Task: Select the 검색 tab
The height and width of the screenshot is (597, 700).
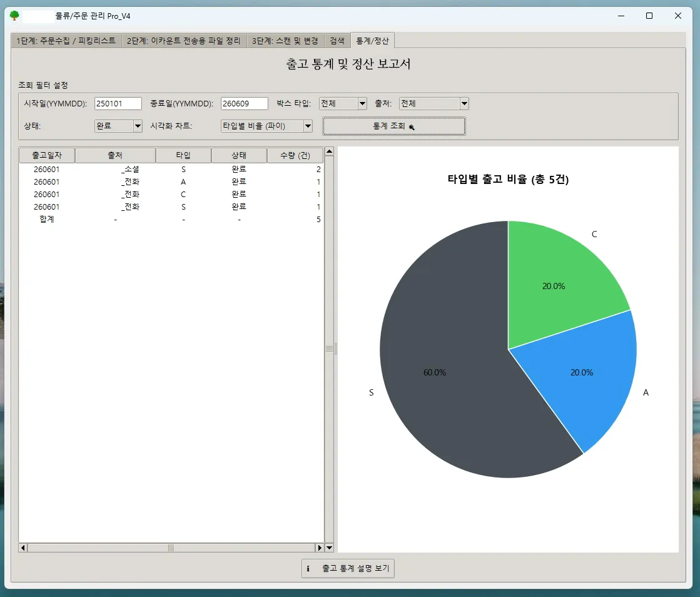Action: pos(337,41)
